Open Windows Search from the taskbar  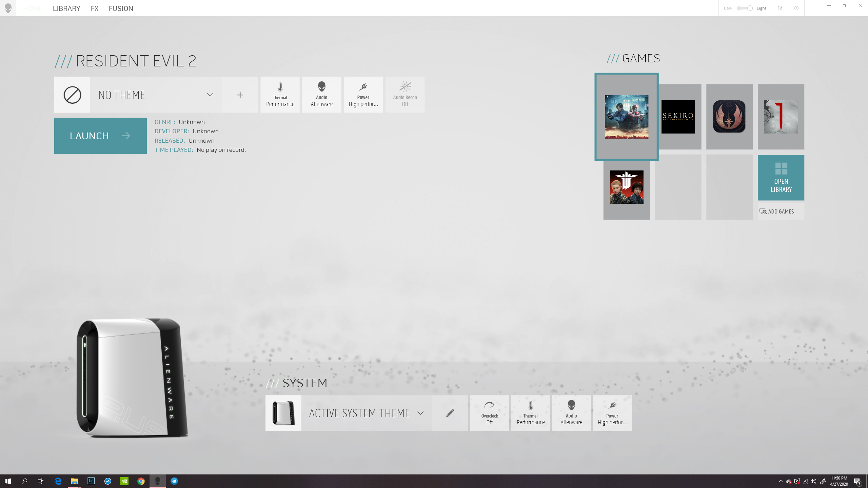coord(24,481)
